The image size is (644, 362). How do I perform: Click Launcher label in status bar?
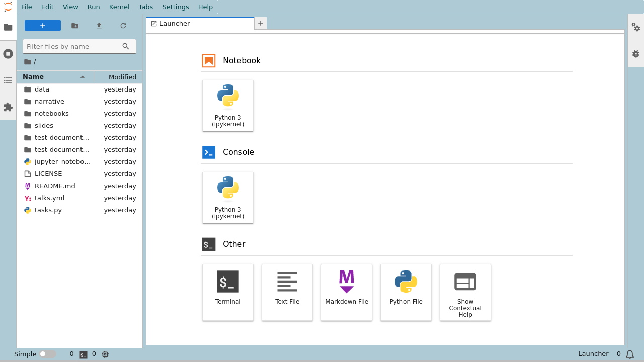pyautogui.click(x=593, y=354)
